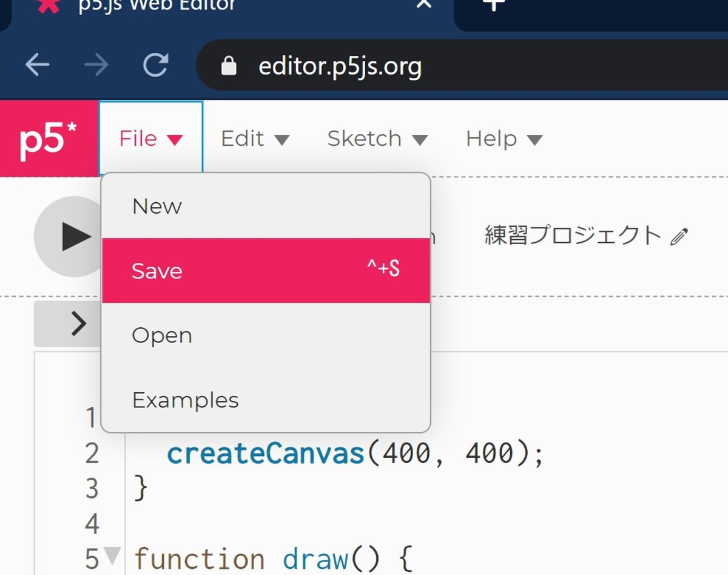This screenshot has width=728, height=575.
Task: Select New from the File menu
Action: [157, 206]
